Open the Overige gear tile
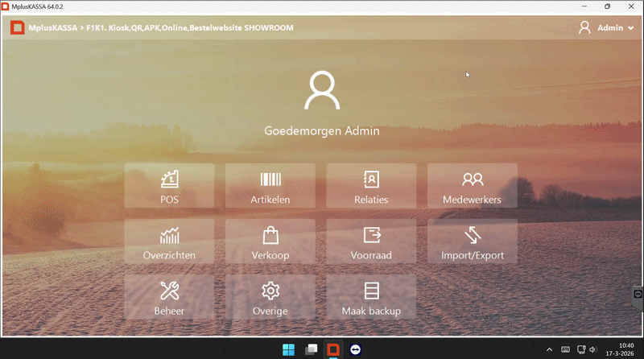Screen dimensions: 644x359 (x=270, y=297)
